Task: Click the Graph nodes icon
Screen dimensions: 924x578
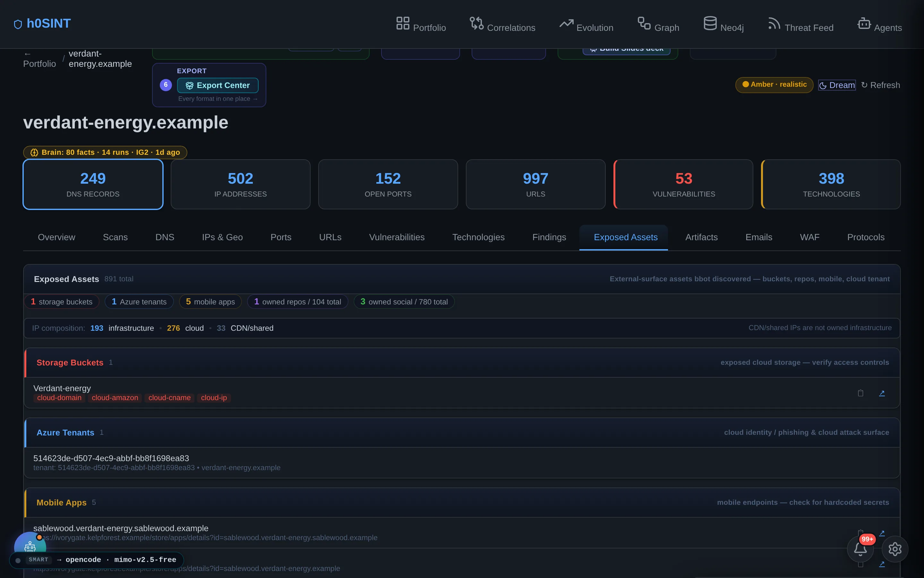Action: click(644, 23)
